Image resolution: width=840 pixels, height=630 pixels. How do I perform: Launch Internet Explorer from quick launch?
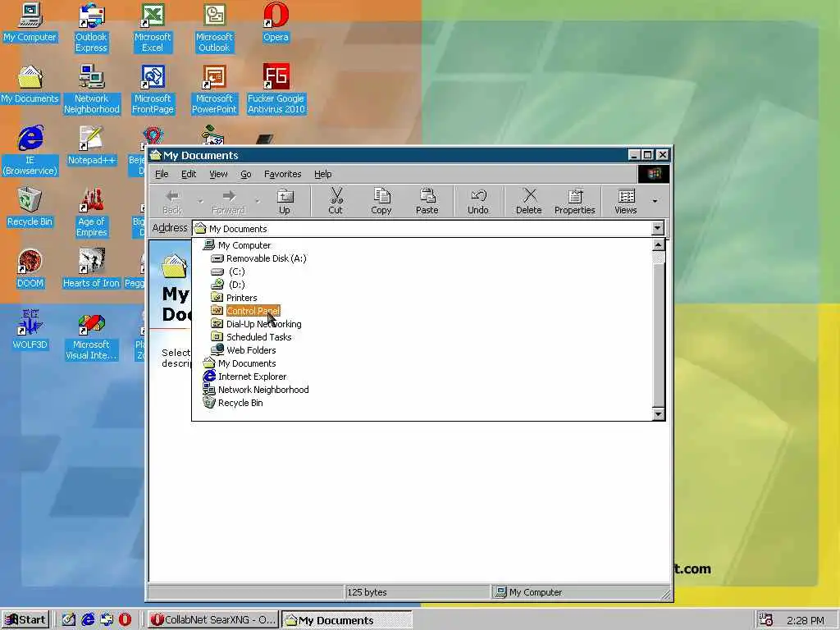point(88,620)
